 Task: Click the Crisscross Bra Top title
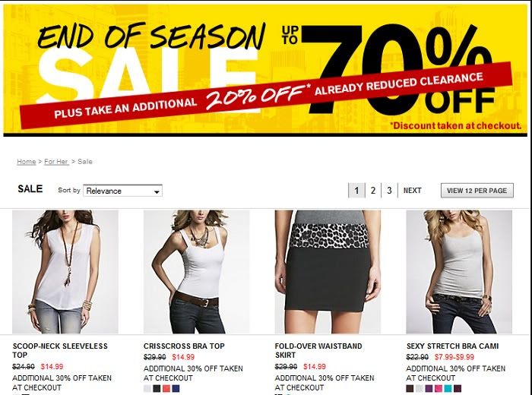click(x=184, y=346)
